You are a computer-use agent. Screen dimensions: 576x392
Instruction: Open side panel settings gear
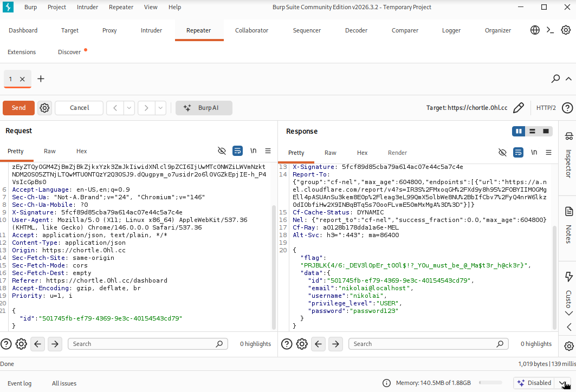point(568,346)
